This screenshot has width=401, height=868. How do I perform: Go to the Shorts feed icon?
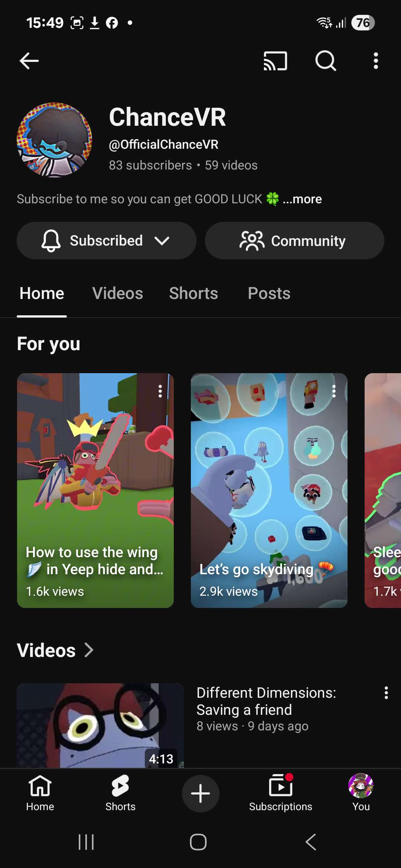pos(120,786)
